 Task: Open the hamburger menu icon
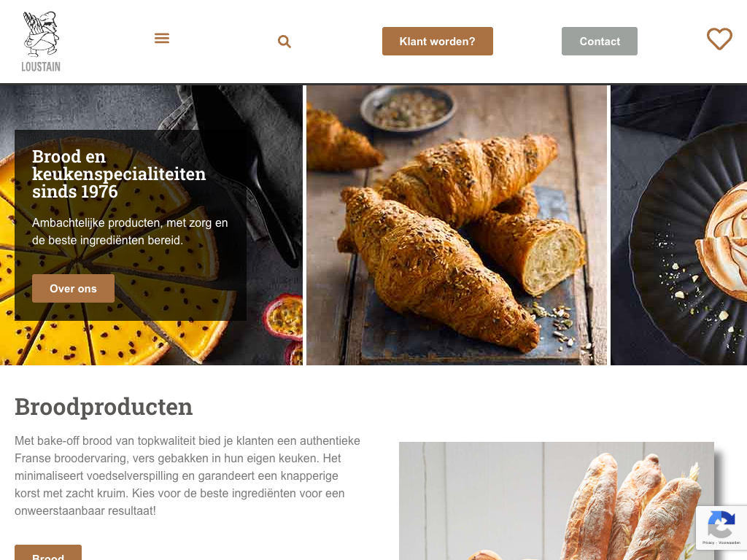[162, 38]
